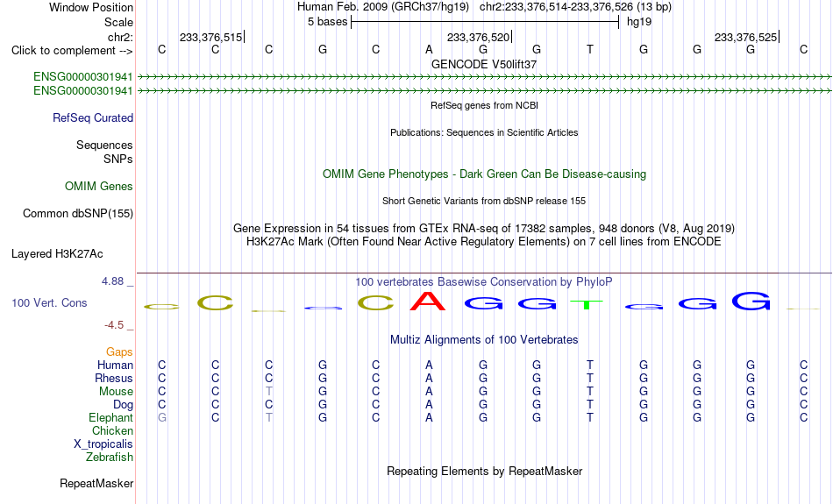Click the -4.5 PhyloP lower scale value

pos(114,325)
